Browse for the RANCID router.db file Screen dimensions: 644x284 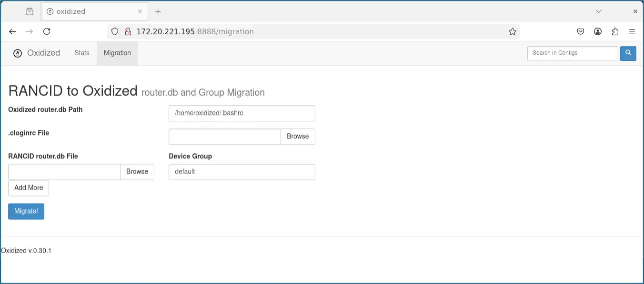click(137, 172)
